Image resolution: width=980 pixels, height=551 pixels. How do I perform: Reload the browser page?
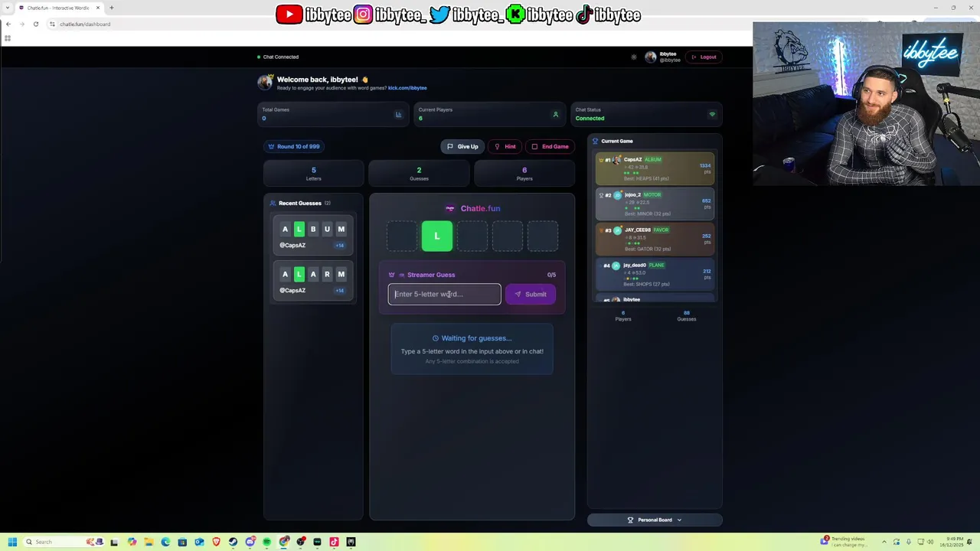[x=35, y=24]
